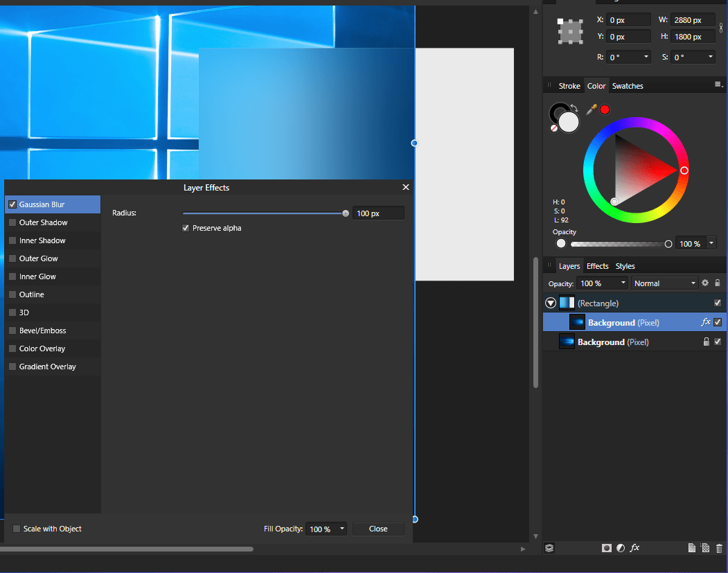Open the Rotation R value dropdown
Image resolution: width=728 pixels, height=573 pixels.
[x=646, y=57]
